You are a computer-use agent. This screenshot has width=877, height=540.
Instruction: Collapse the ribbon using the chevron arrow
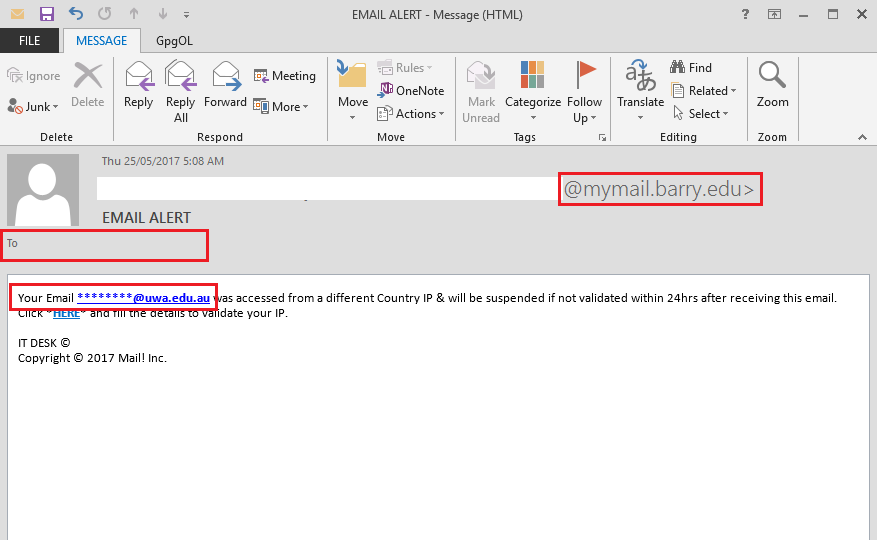862,137
